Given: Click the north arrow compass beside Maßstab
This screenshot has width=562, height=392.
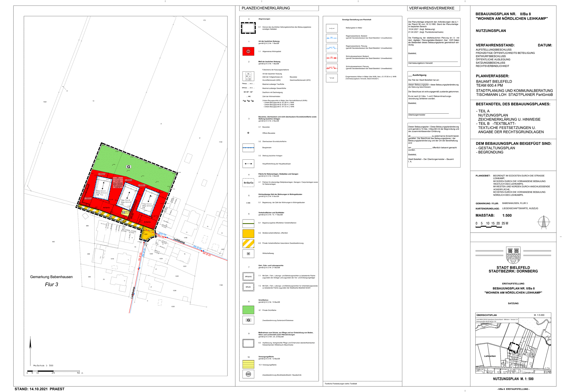Looking at the screenshot, I should (x=543, y=222).
